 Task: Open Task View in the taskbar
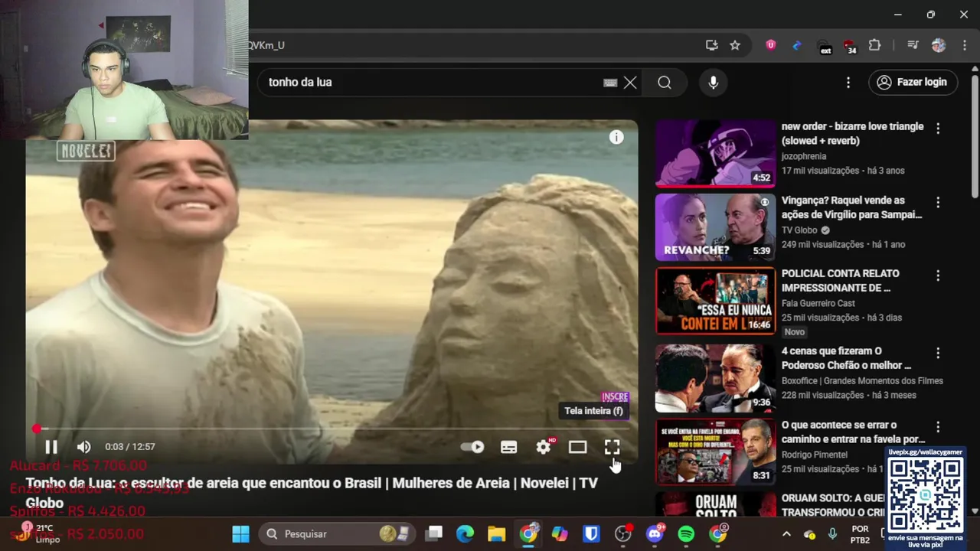(434, 533)
